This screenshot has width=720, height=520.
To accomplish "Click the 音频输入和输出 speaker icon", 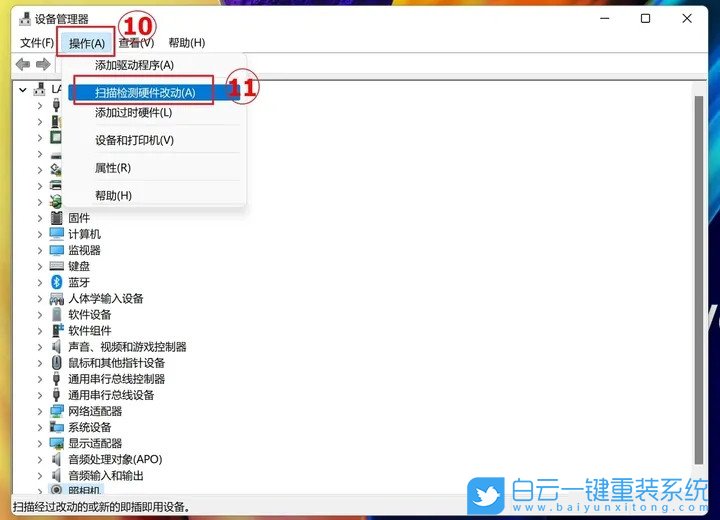I will (56, 475).
